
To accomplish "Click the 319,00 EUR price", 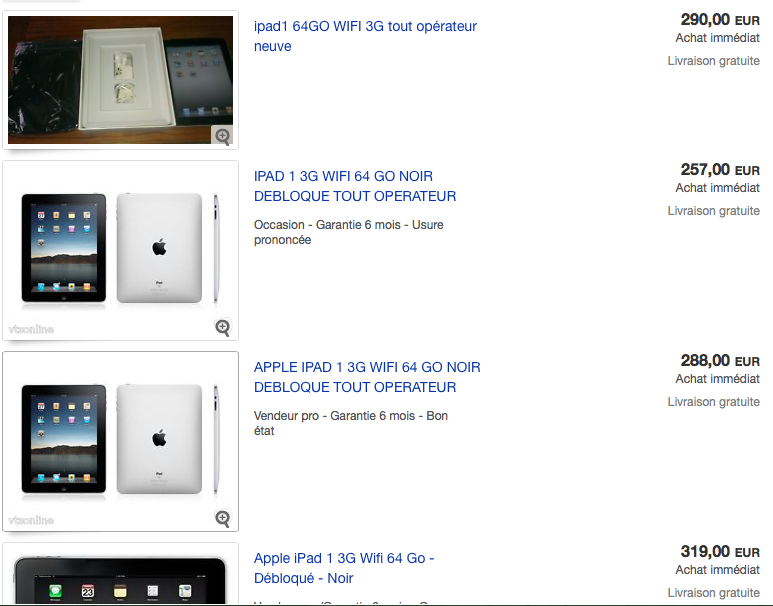I will [720, 552].
